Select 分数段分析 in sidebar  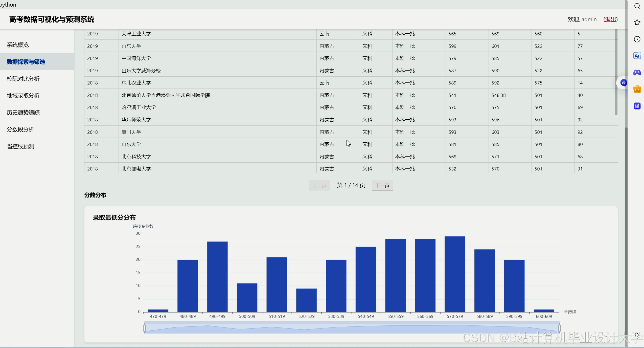20,129
